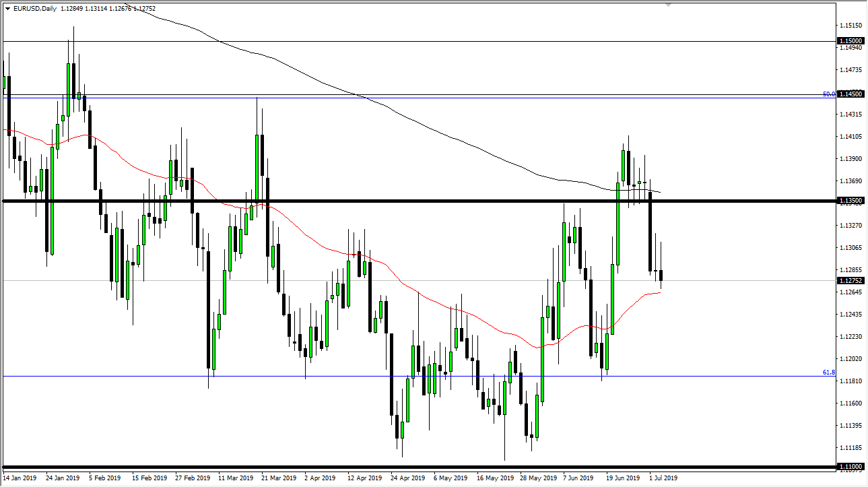The height and width of the screenshot is (487, 868).
Task: Click the 1.12020 value on price axis
Action: pos(852,358)
